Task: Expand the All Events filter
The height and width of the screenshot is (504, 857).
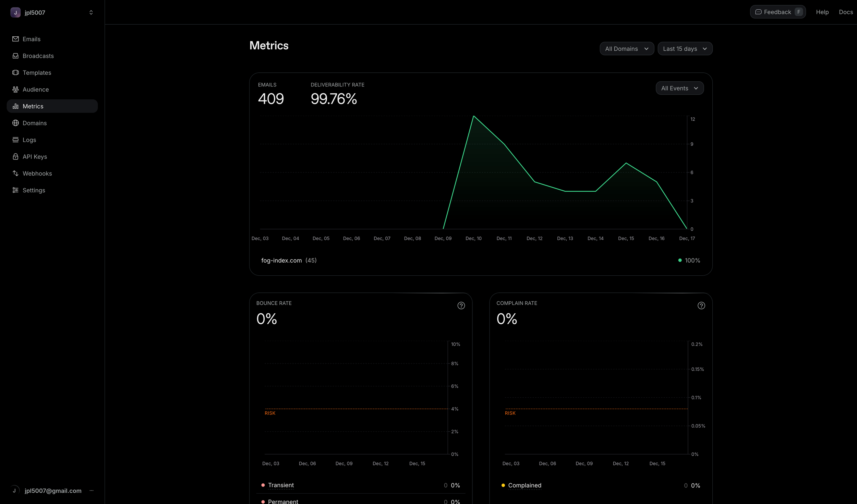Action: [679, 88]
